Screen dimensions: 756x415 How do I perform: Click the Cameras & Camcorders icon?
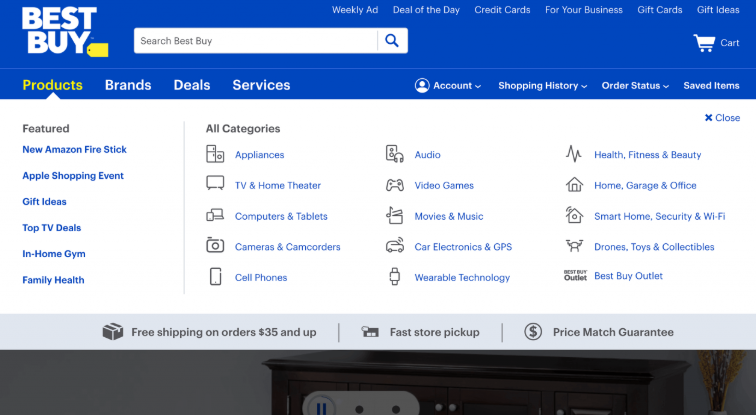pos(215,245)
